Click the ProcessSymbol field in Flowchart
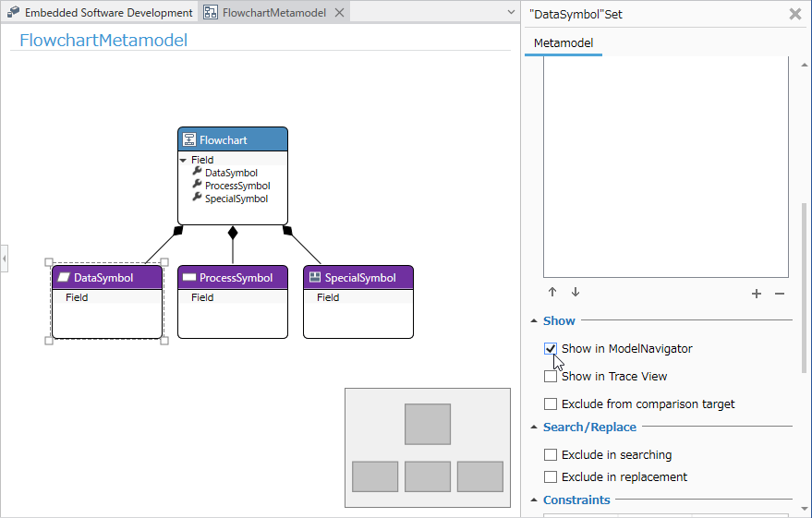This screenshot has width=812, height=518. click(237, 186)
